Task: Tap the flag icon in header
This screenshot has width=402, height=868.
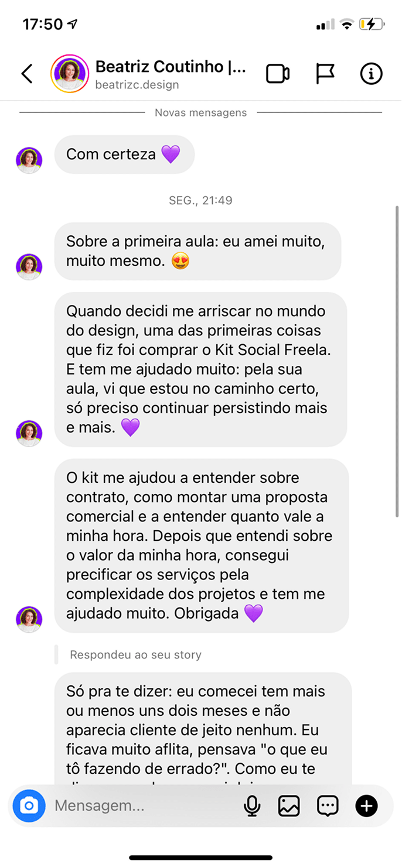Action: click(325, 74)
